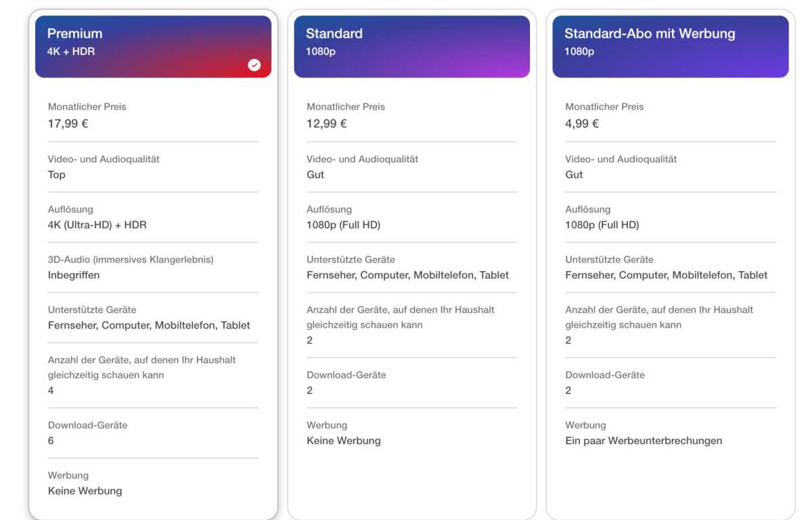Select the Premium plan title
Screen dimensions: 812x520
[75, 33]
